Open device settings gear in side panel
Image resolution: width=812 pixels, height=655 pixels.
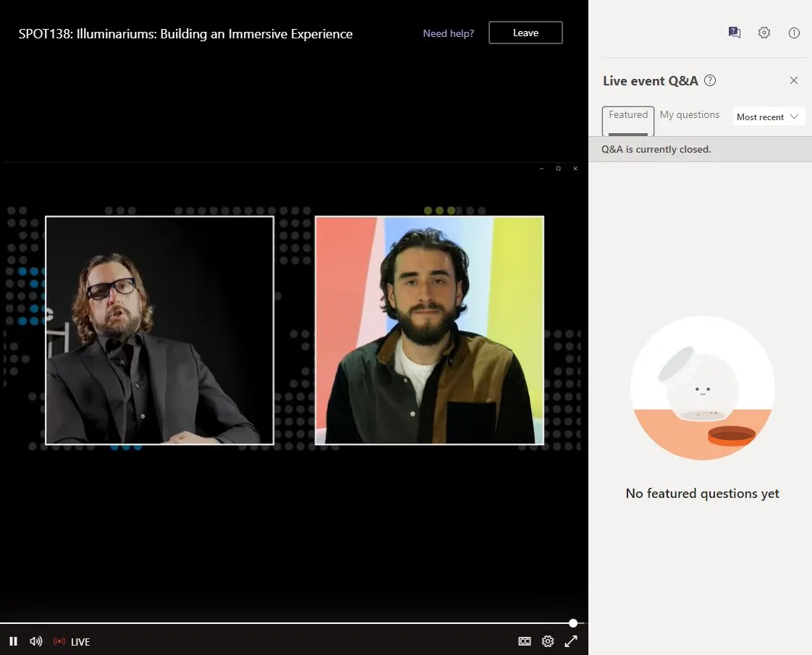point(764,33)
